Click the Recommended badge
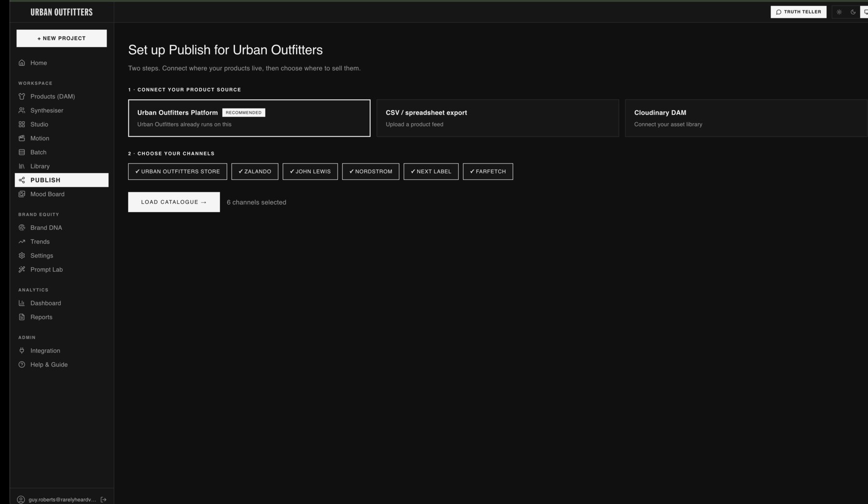Viewport: 868px width, 504px height. click(244, 112)
